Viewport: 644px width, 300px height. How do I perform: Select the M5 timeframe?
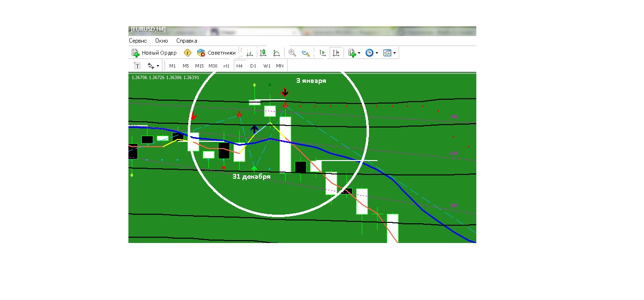click(186, 66)
